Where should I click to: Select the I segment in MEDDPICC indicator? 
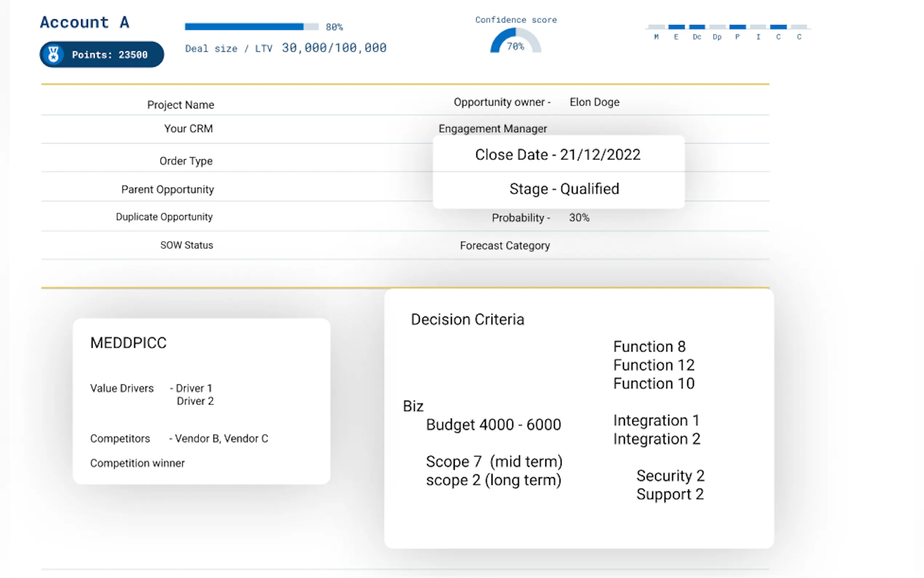(758, 27)
